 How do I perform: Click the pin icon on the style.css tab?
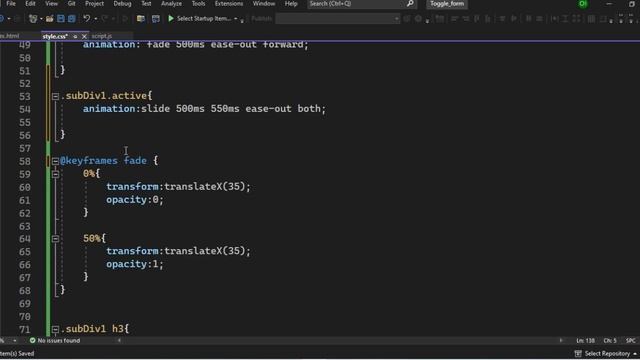(x=75, y=36)
